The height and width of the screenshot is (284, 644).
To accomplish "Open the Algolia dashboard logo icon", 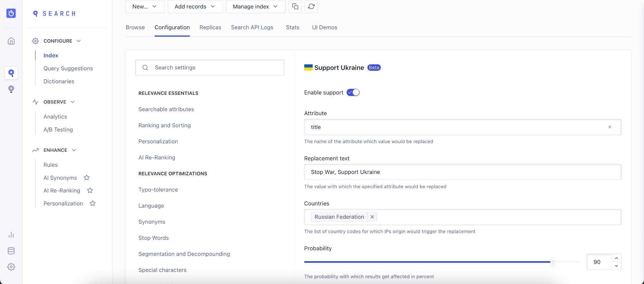I will pyautogui.click(x=11, y=13).
